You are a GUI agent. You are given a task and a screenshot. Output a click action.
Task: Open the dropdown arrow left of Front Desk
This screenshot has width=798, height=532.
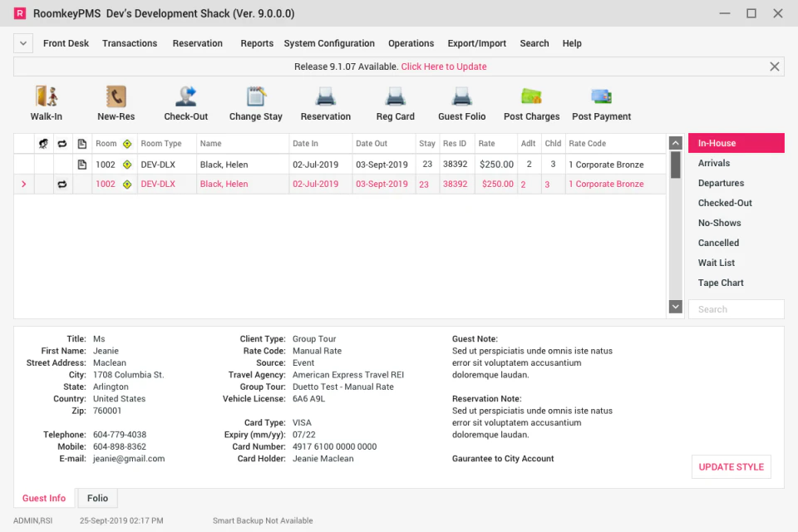[22, 42]
